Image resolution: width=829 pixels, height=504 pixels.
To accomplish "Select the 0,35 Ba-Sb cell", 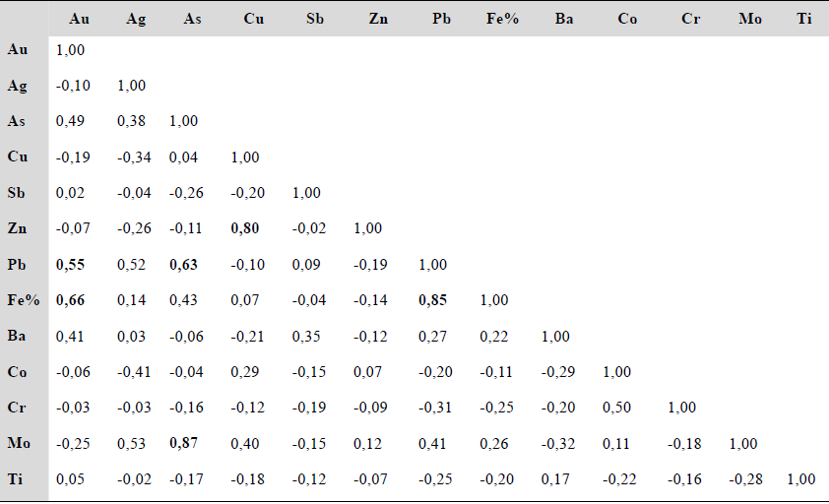I will click(306, 336).
